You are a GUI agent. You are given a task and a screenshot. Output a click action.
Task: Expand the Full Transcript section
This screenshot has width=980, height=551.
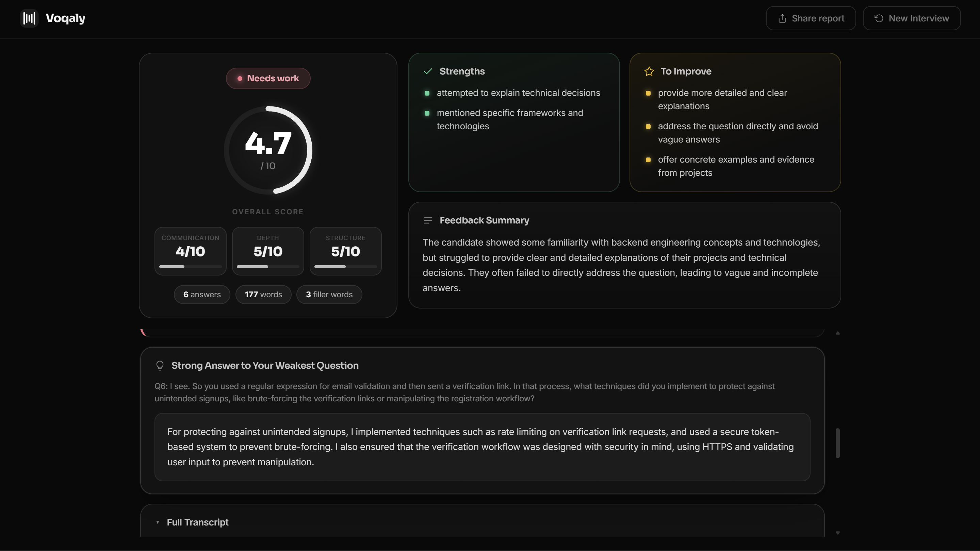(483, 522)
